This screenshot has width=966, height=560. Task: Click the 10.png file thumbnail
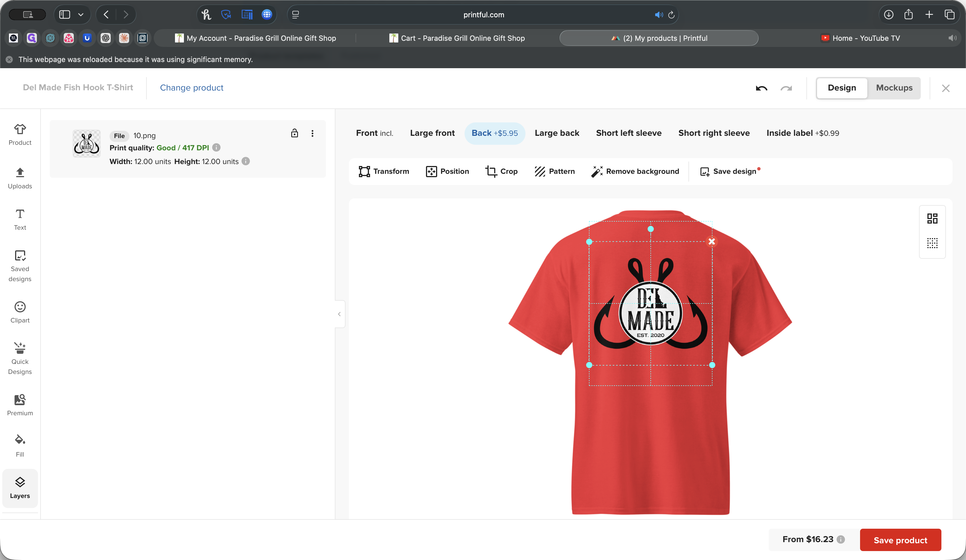[87, 144]
